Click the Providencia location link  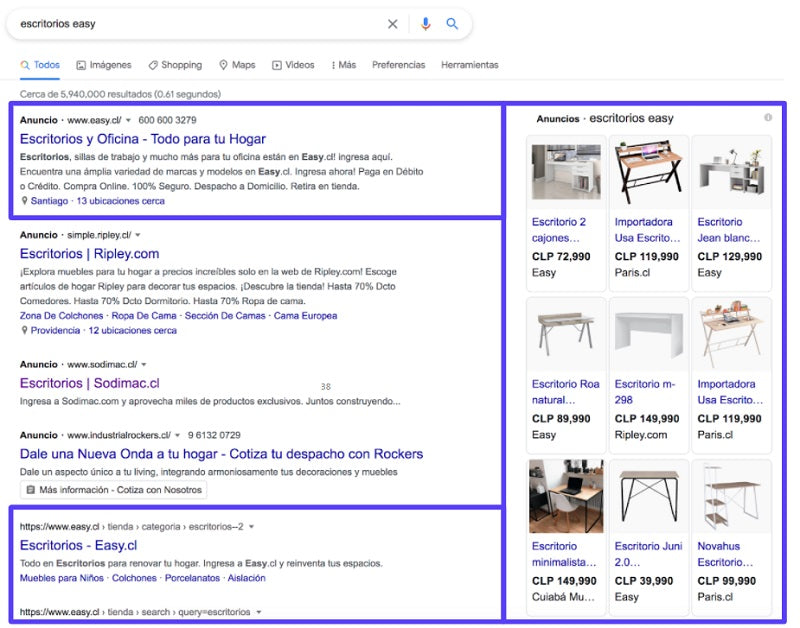(55, 331)
